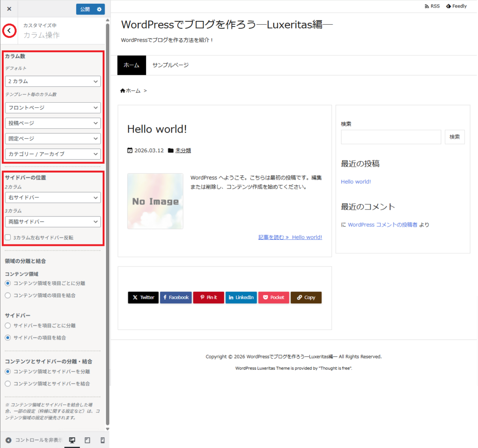Open the 右サイドバー sidebar position dropdown
Screen dimensions: 478x448
tap(53, 197)
